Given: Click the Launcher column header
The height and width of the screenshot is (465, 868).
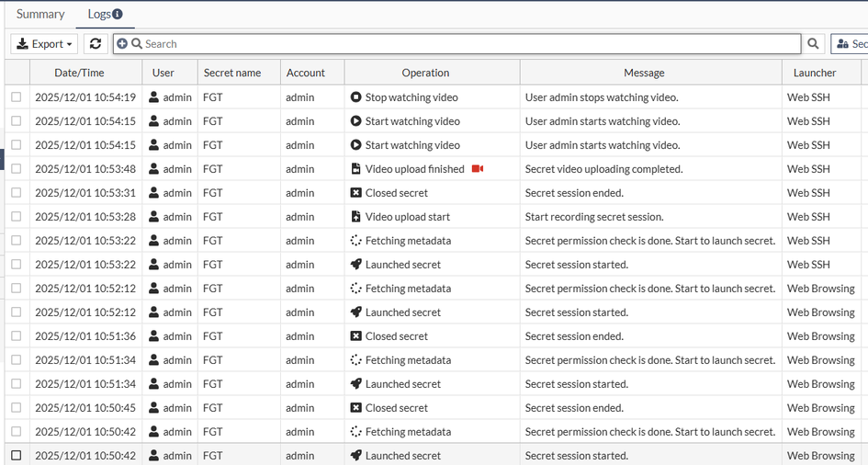Looking at the screenshot, I should pos(815,73).
